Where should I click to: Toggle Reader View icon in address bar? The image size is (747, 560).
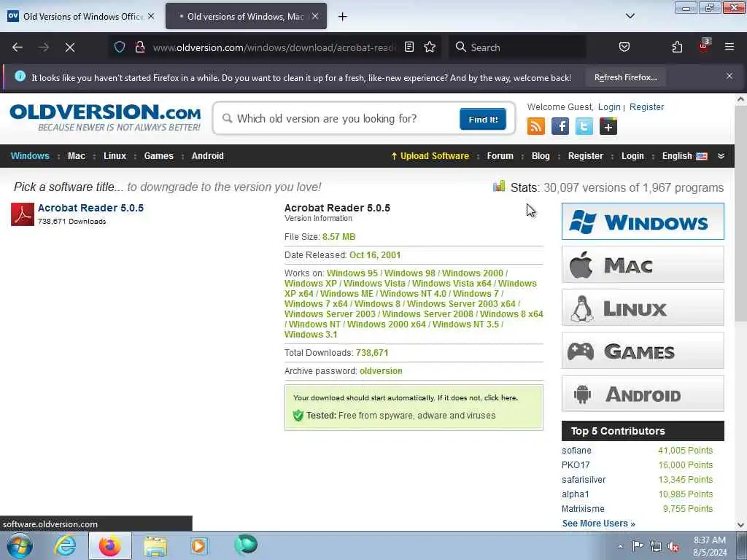tap(409, 47)
